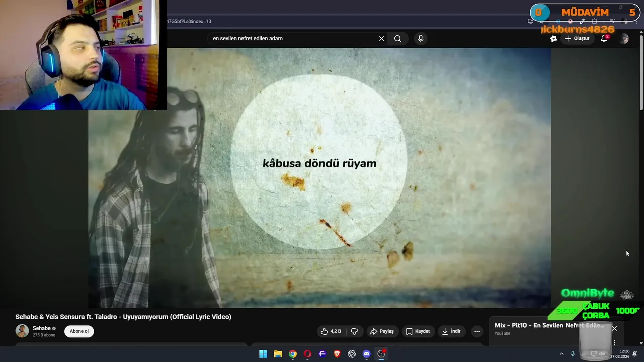Viewport: 644px width, 362px height.
Task: Open OBS Studio from the taskbar
Action: coord(381,354)
